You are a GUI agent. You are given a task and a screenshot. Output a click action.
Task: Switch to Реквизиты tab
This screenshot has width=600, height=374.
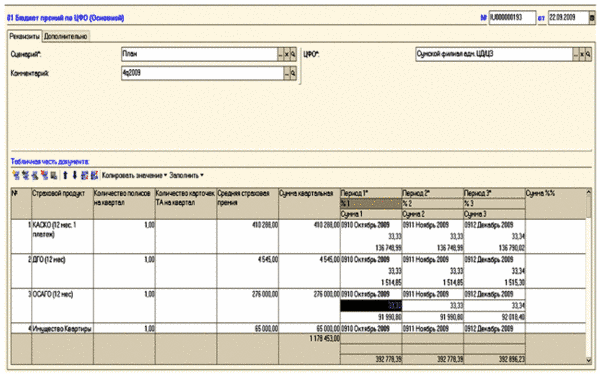click(24, 36)
